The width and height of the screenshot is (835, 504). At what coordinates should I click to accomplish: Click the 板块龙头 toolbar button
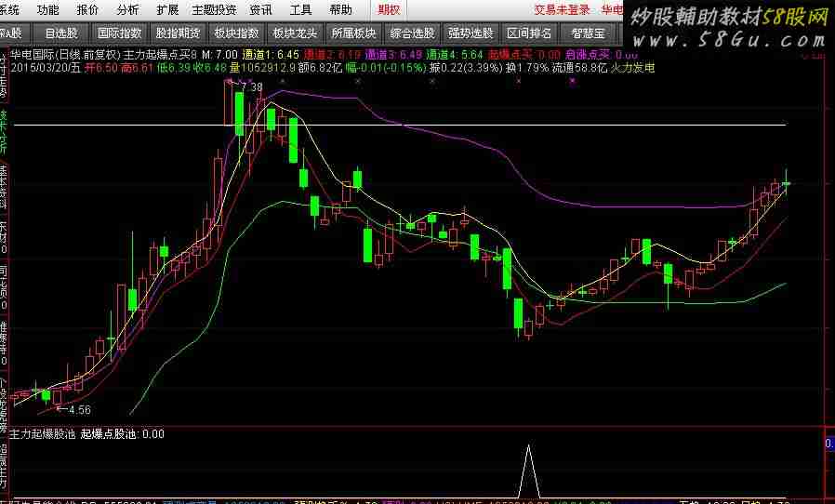(x=295, y=33)
